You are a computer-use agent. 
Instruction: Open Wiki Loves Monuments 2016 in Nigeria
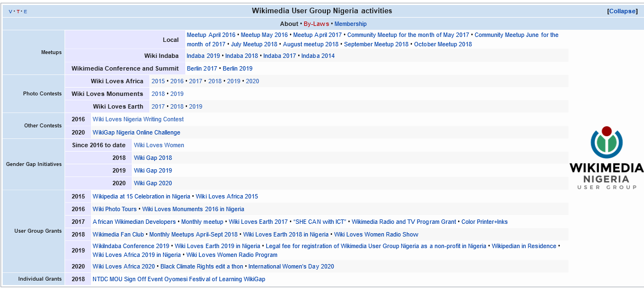[193, 209]
